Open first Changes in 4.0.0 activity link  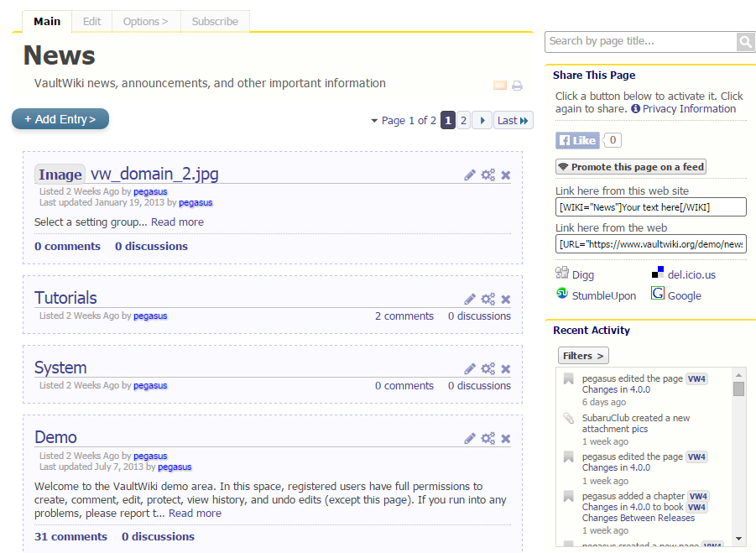coord(616,389)
